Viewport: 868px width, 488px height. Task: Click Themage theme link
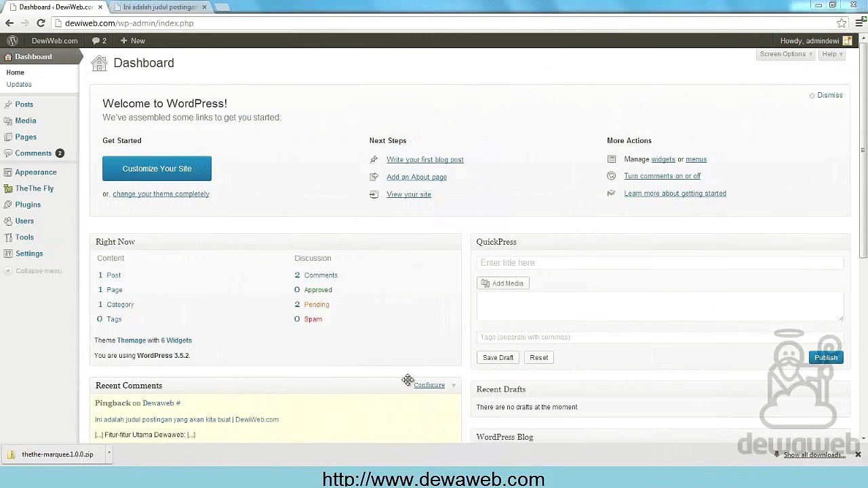coord(132,340)
